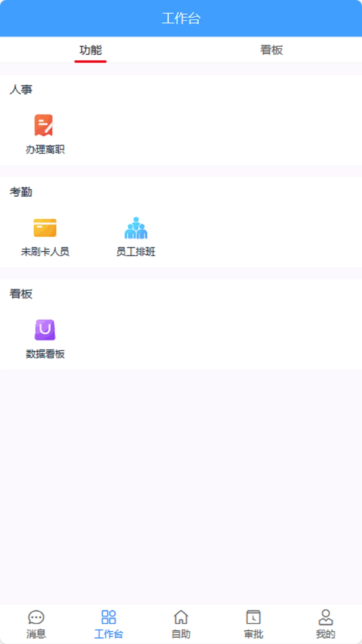Click the 工作台 title in the blue header
The image size is (362, 644).
click(181, 18)
